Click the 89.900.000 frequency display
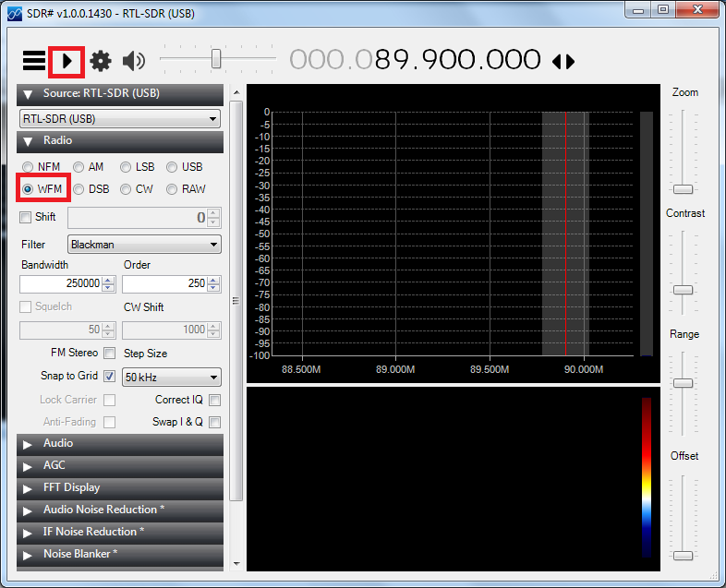The width and height of the screenshot is (726, 588). pos(415,60)
